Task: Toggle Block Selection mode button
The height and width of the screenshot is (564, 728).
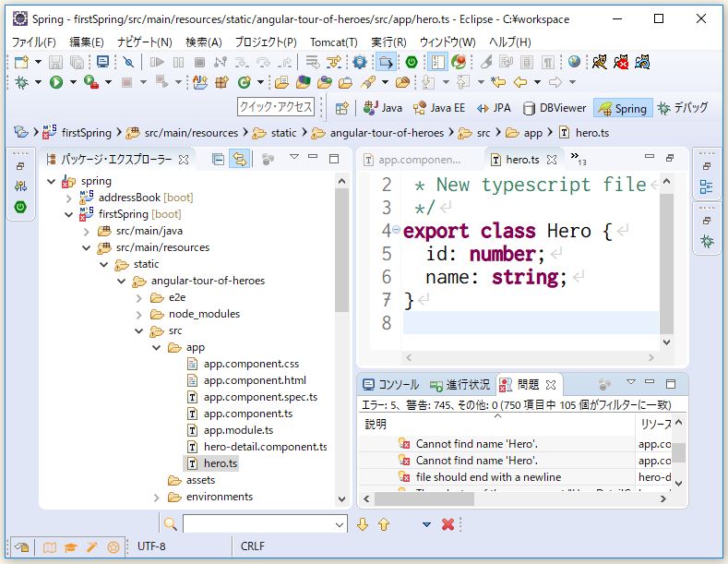Action: (527, 62)
